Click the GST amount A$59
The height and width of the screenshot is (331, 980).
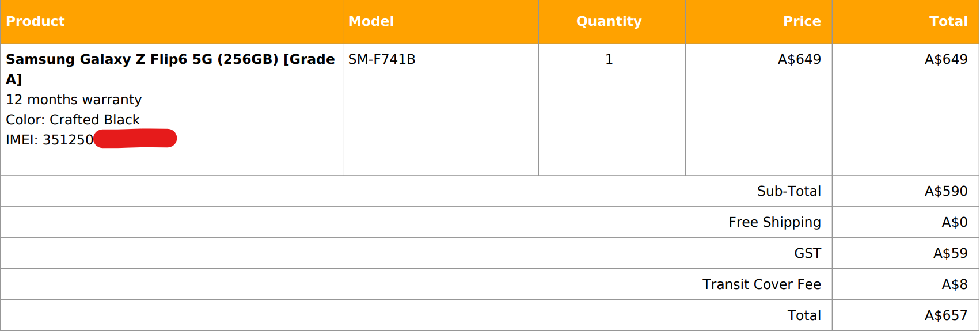pos(950,253)
